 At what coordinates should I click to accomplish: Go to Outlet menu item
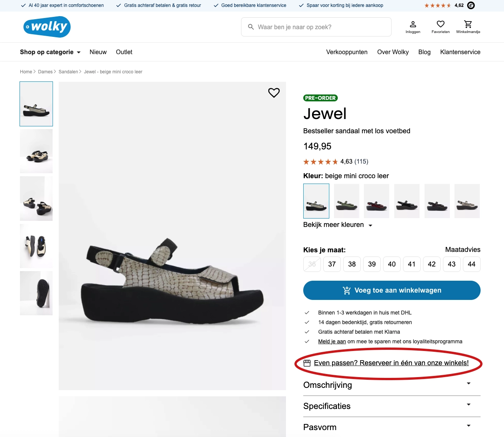124,52
